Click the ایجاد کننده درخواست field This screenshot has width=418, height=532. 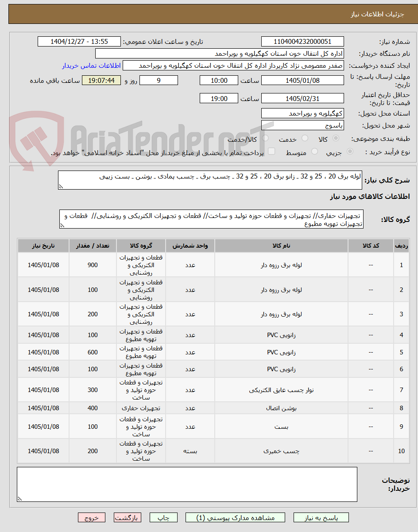click(x=233, y=66)
